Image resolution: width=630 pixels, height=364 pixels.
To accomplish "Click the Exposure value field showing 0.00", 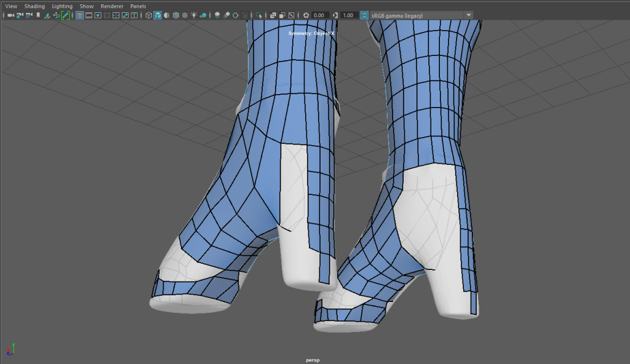I will pyautogui.click(x=319, y=15).
